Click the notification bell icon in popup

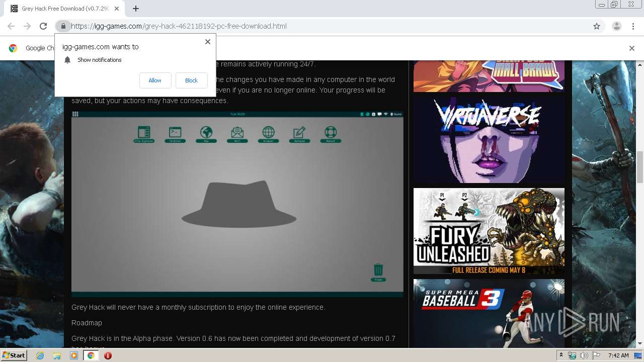(67, 60)
